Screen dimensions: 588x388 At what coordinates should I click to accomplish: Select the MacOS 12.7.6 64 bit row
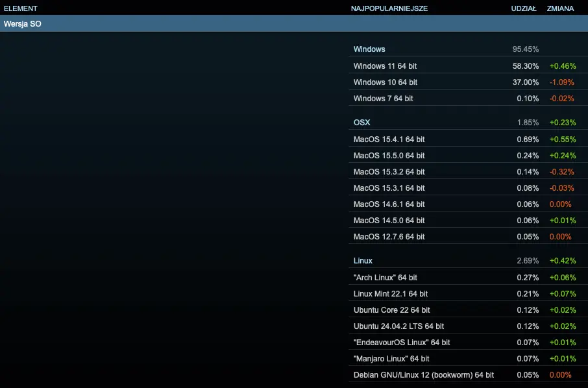pos(469,237)
